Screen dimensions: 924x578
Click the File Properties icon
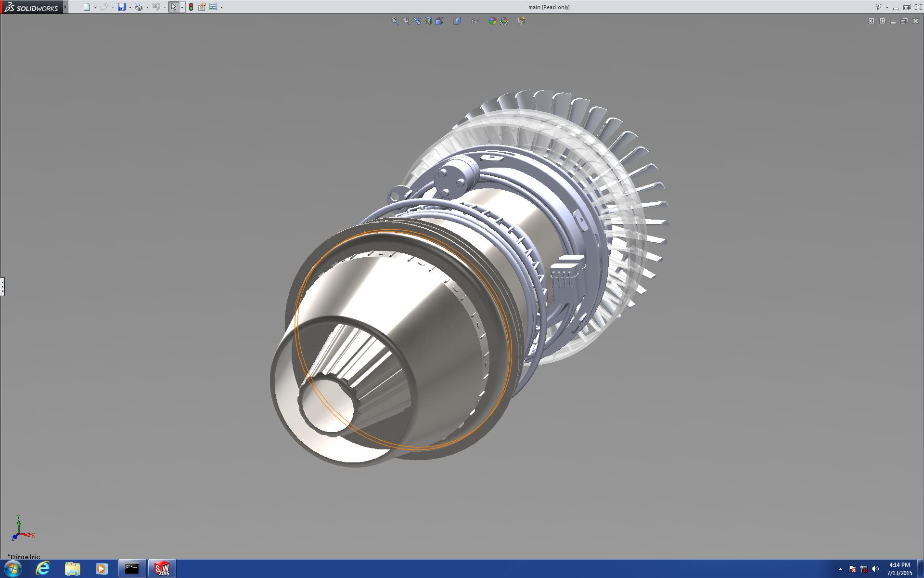point(202,7)
